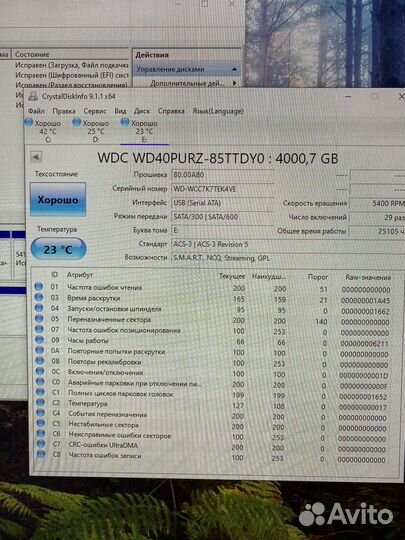Click status icon for attribute C8 Частота ошибок записи

pos(41,454)
